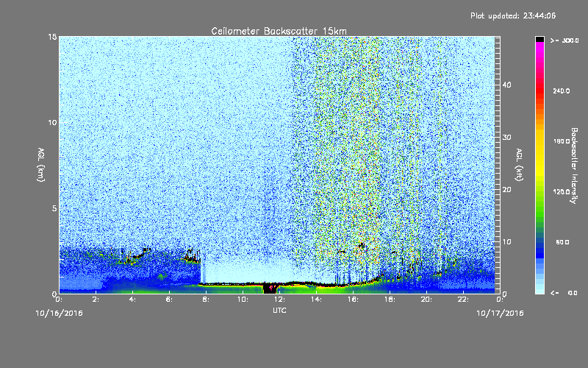Click the end date label 10/17/2016

(x=500, y=314)
